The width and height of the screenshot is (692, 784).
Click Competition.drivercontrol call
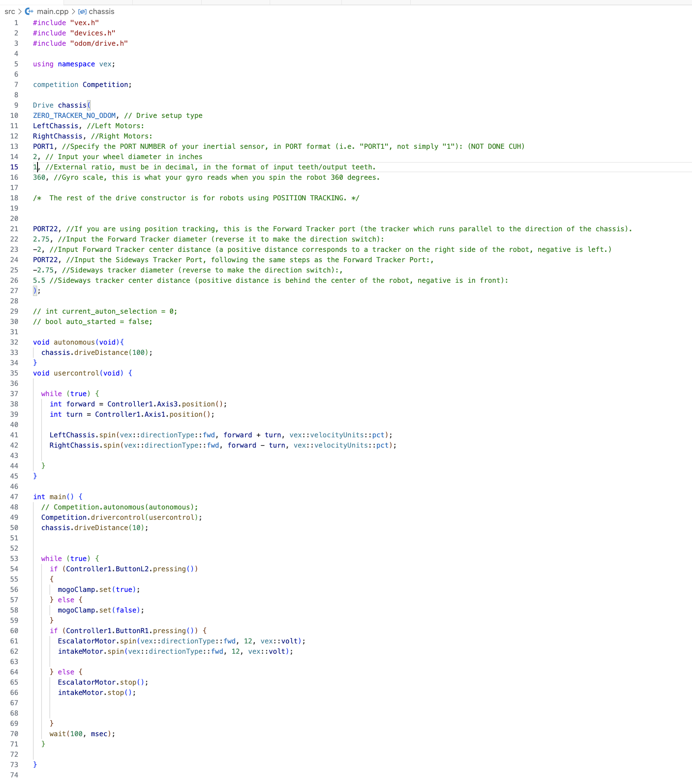click(122, 517)
